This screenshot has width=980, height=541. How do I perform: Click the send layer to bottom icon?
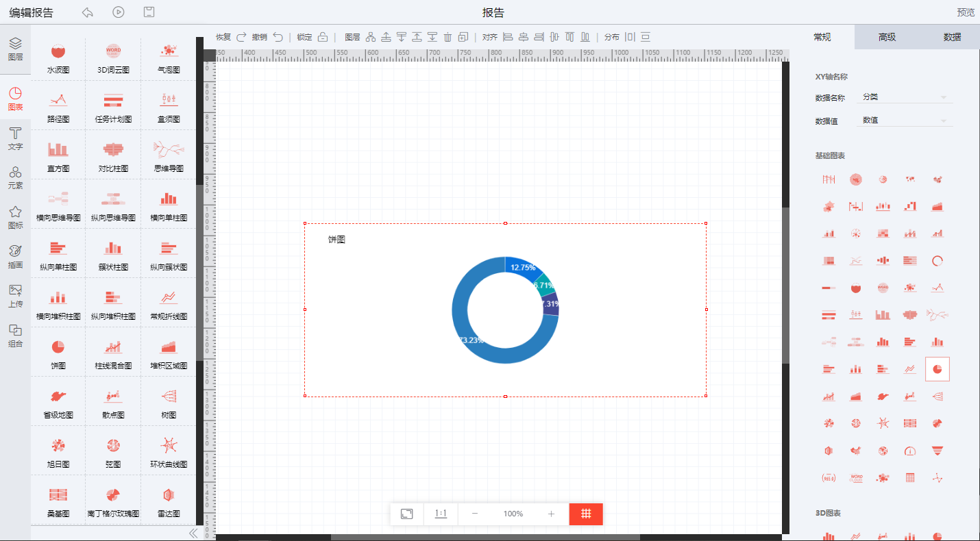tap(432, 37)
